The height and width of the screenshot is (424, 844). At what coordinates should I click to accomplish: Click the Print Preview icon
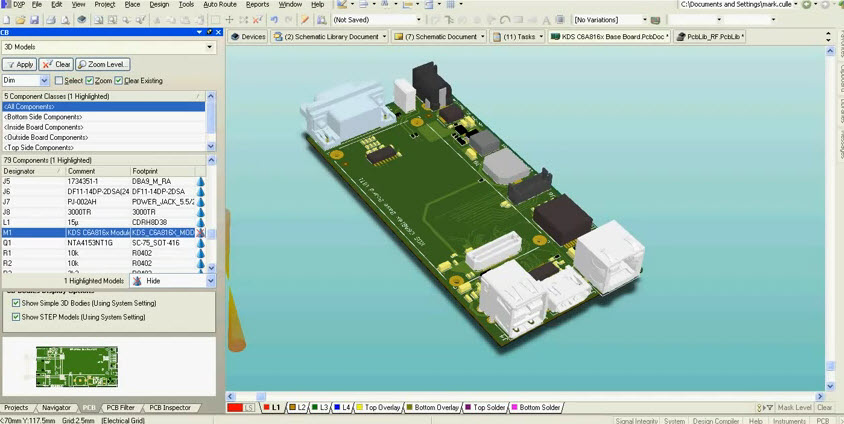65,20
